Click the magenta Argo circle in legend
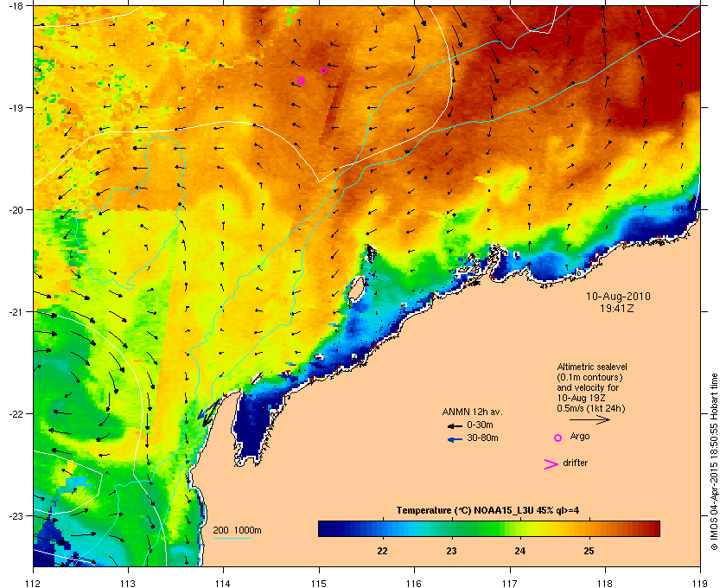The image size is (726, 588). click(558, 438)
